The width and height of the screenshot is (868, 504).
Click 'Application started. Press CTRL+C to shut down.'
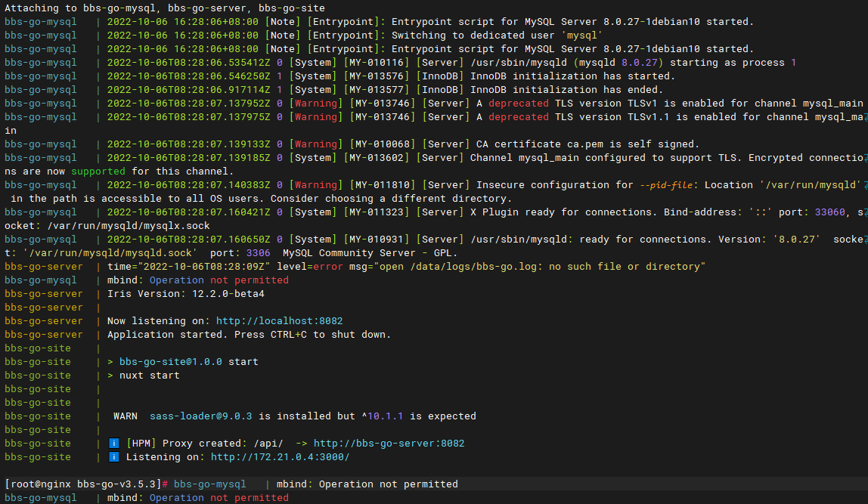click(x=249, y=335)
